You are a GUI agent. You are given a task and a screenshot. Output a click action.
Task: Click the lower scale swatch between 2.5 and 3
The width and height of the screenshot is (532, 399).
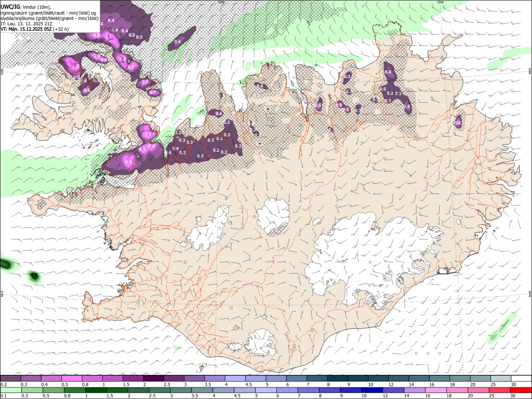[x=160, y=390]
